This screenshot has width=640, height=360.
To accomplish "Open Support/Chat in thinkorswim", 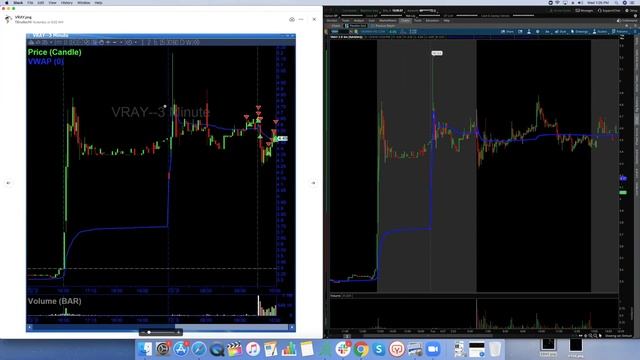I will 609,11.
